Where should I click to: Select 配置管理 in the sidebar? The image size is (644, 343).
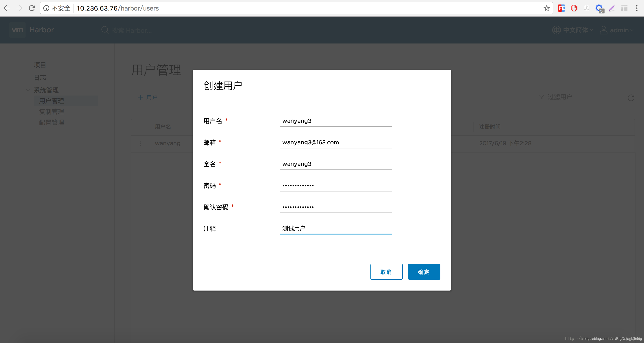pos(52,122)
